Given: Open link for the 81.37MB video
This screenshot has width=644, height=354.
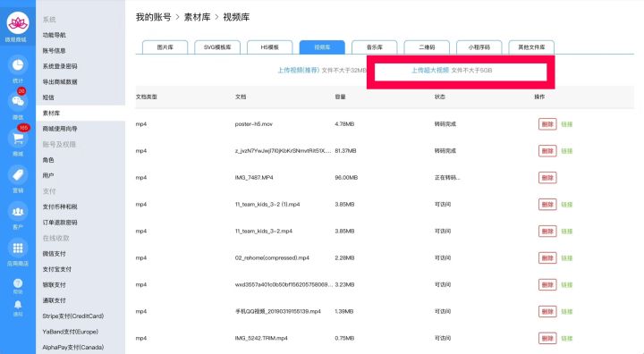Looking at the screenshot, I should [567, 151].
